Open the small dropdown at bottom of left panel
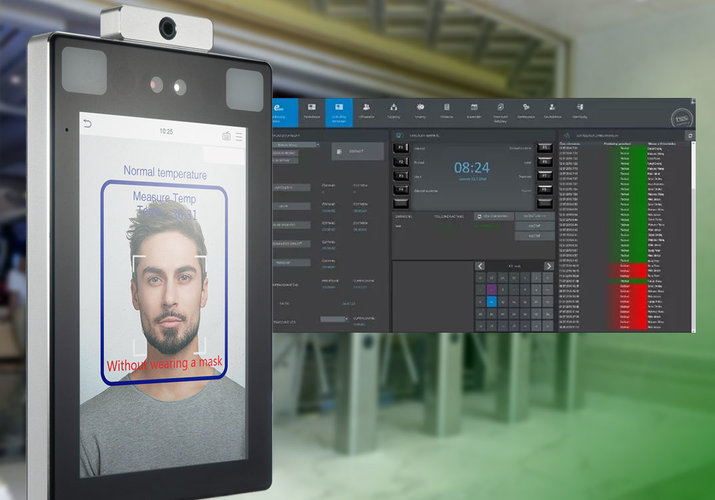715x500 pixels. (334, 319)
